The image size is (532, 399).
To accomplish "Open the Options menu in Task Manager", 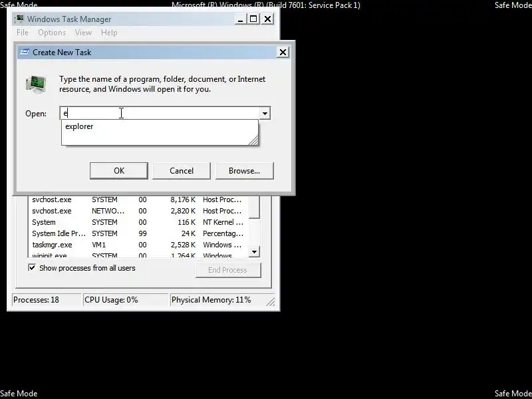I will (52, 33).
